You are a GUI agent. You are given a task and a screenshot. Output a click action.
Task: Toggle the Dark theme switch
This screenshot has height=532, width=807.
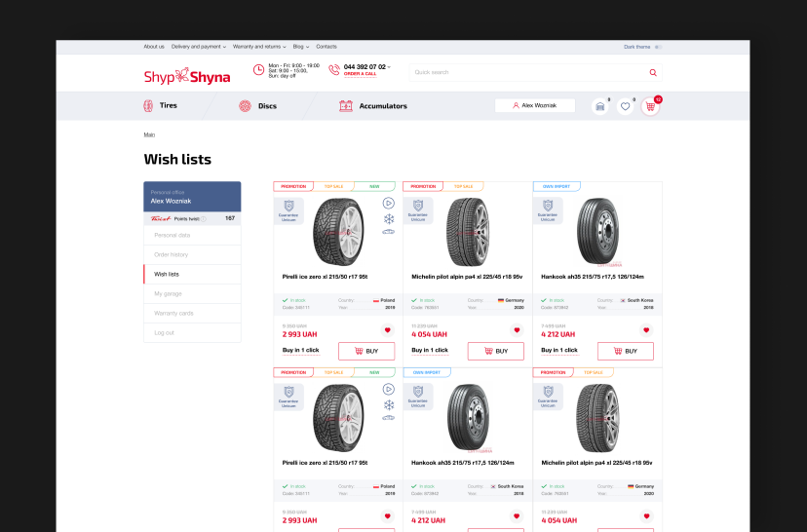[x=658, y=47]
